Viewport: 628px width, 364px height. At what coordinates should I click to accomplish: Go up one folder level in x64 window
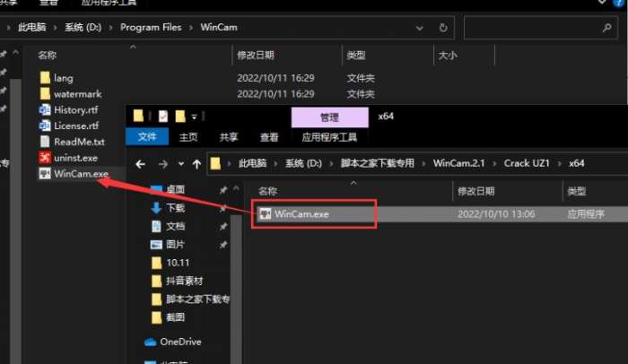pyautogui.click(x=196, y=164)
